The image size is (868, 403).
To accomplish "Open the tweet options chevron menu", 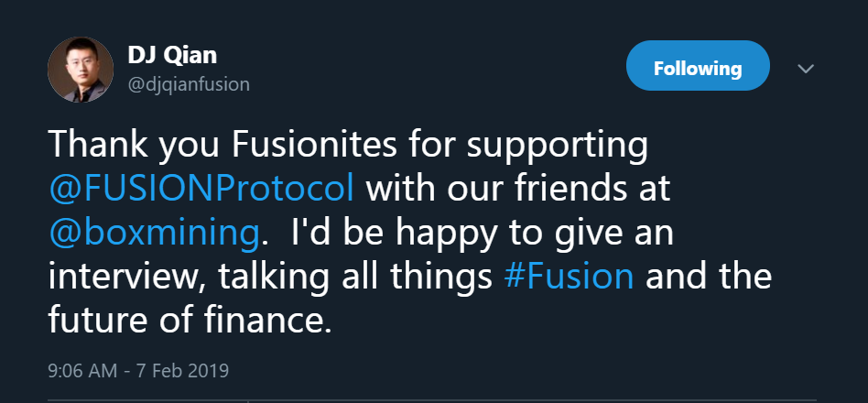I will [806, 70].
